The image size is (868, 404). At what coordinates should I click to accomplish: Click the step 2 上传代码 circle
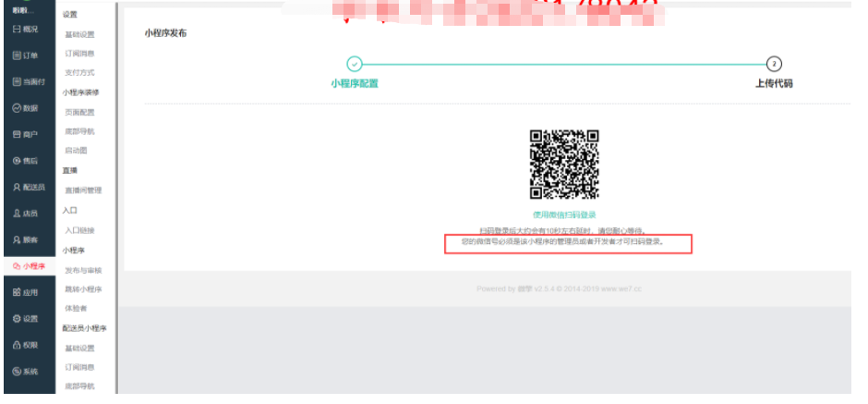coord(774,64)
